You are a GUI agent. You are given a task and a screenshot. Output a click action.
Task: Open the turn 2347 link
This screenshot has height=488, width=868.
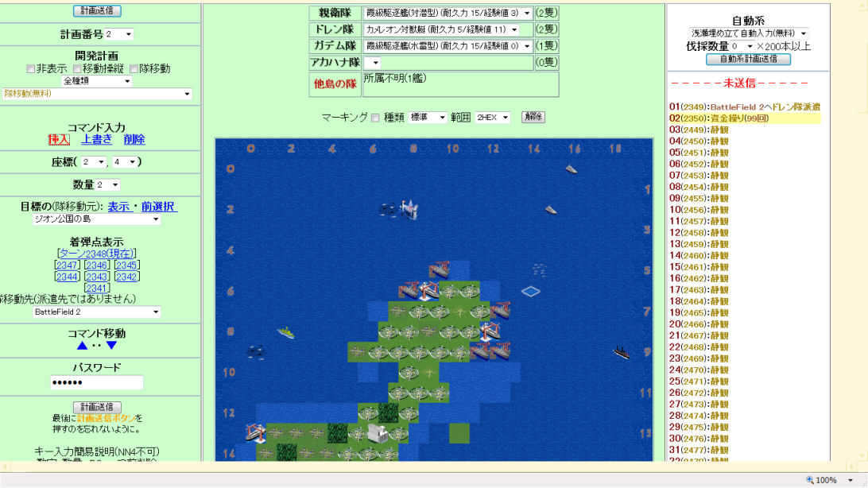[x=68, y=265]
